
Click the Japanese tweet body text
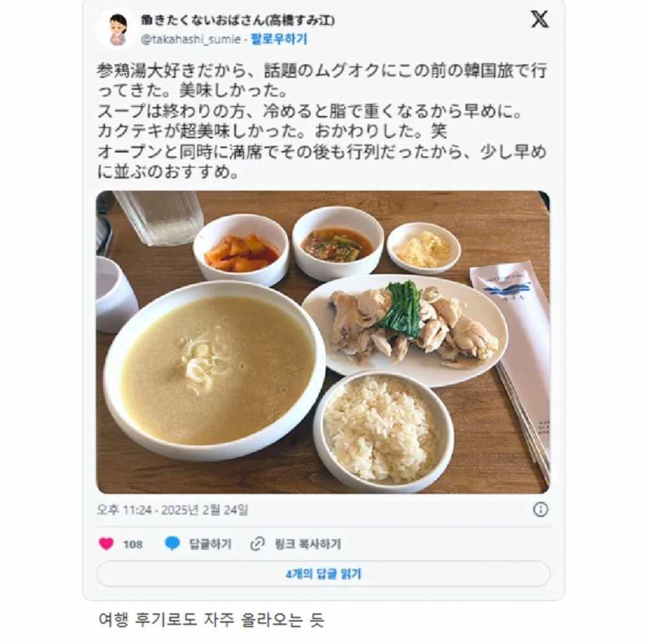pyautogui.click(x=322, y=121)
